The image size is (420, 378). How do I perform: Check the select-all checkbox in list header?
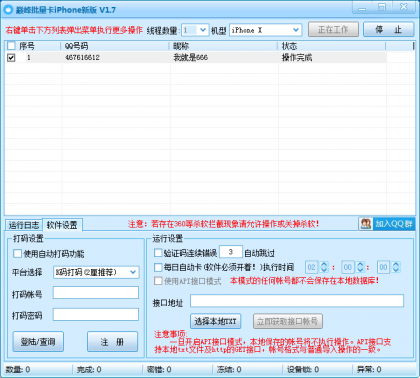point(11,46)
